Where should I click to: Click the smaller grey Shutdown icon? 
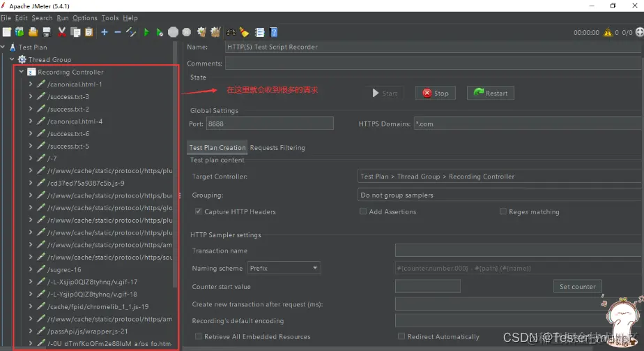coord(187,32)
